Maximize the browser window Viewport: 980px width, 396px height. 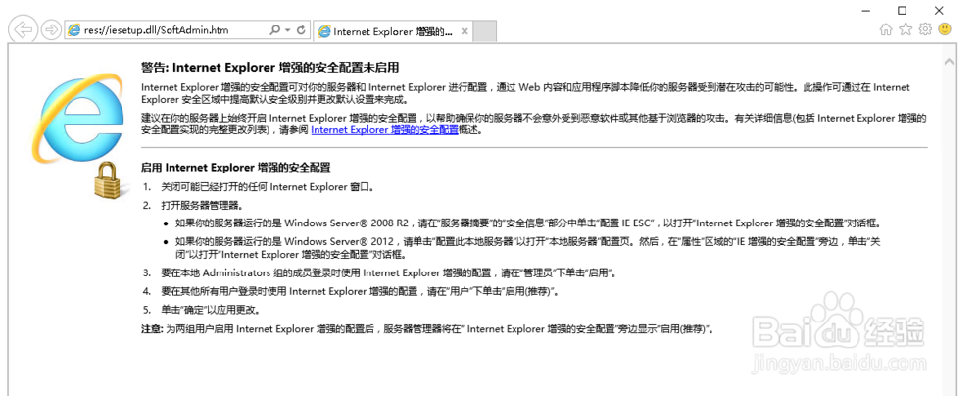coord(902,10)
